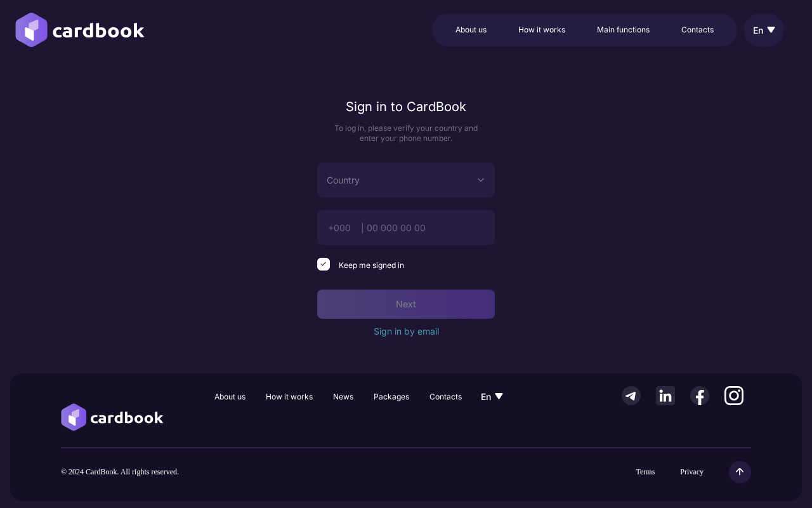Image resolution: width=812 pixels, height=508 pixels.
Task: Open the Instagram social link
Action: [x=733, y=396]
